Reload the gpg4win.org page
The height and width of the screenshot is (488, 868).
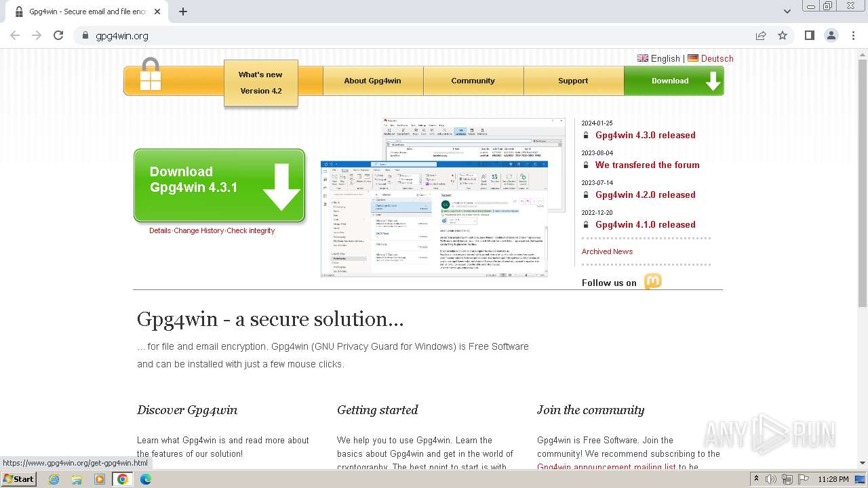[x=58, y=35]
